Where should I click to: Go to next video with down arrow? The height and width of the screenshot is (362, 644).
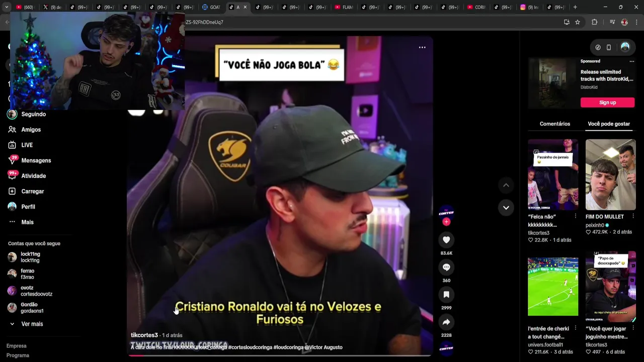[x=506, y=208]
